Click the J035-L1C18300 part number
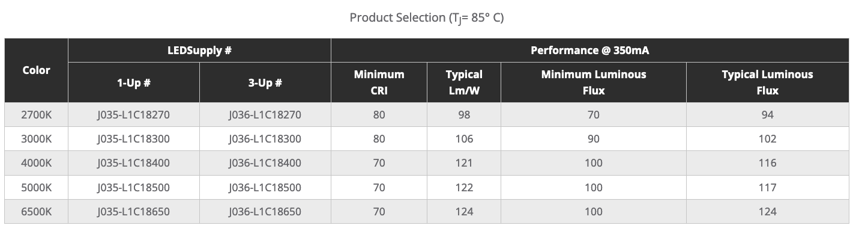 coord(133,139)
